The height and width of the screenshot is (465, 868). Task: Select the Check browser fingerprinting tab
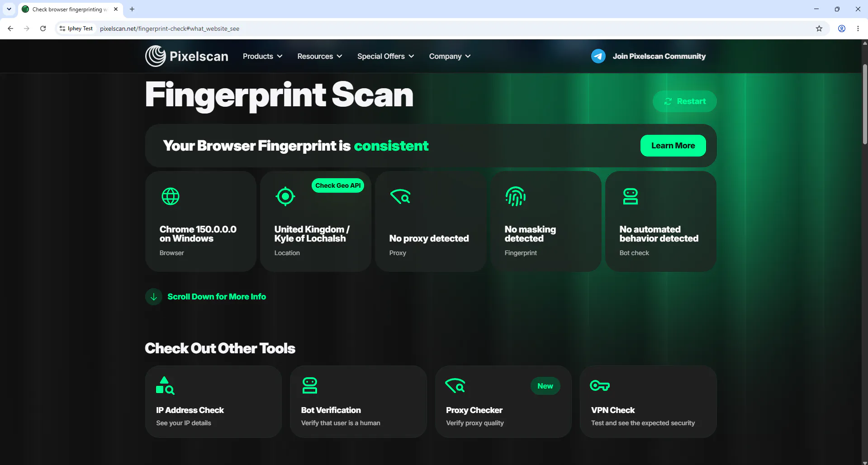click(70, 9)
